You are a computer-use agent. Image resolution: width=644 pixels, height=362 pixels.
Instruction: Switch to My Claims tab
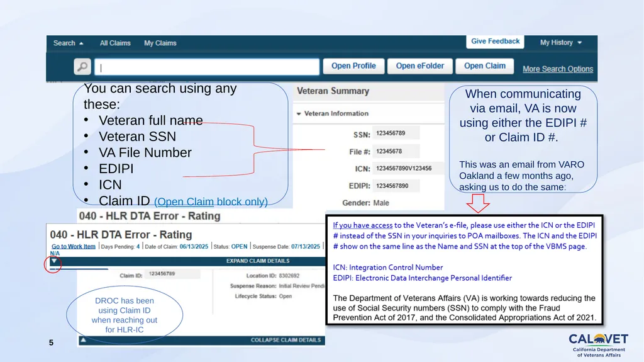click(x=160, y=43)
